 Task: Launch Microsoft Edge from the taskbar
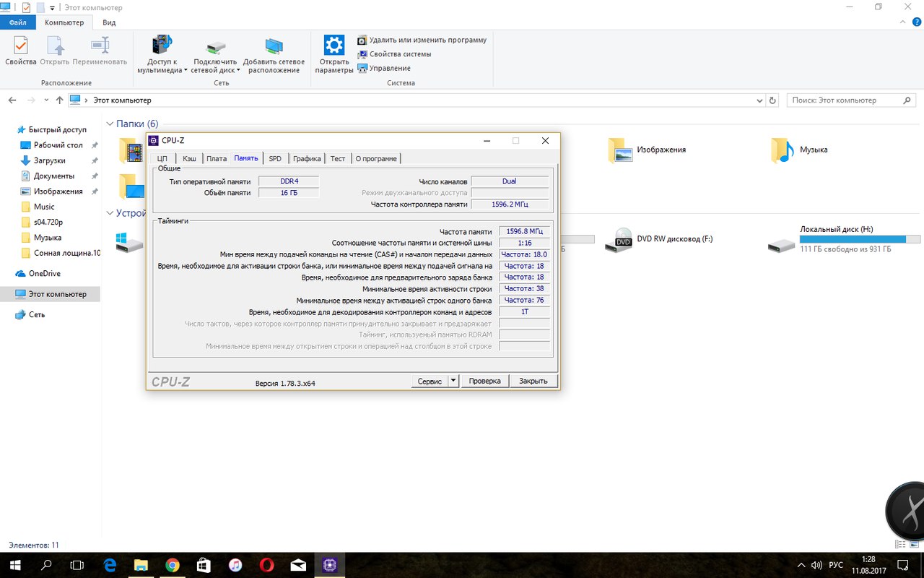click(110, 564)
